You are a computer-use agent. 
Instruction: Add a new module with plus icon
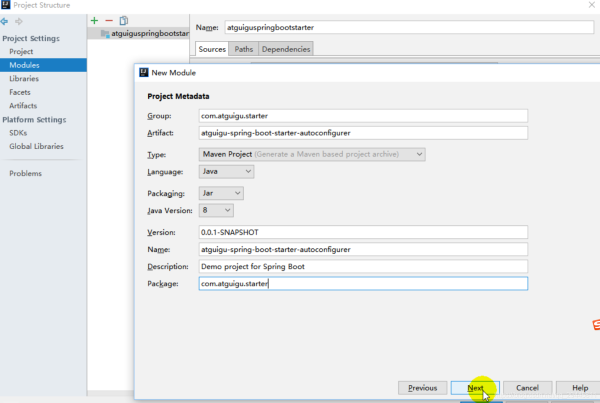pyautogui.click(x=95, y=21)
